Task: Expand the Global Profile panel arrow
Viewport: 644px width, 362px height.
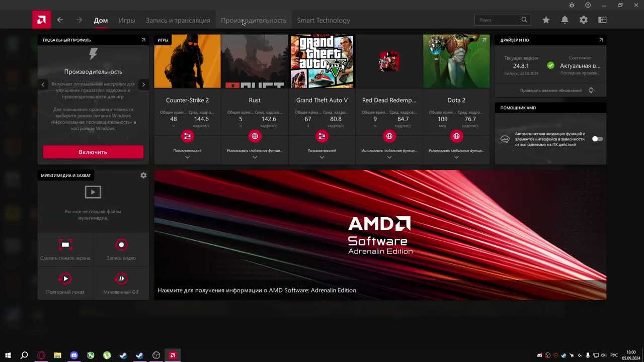Action: (x=143, y=40)
